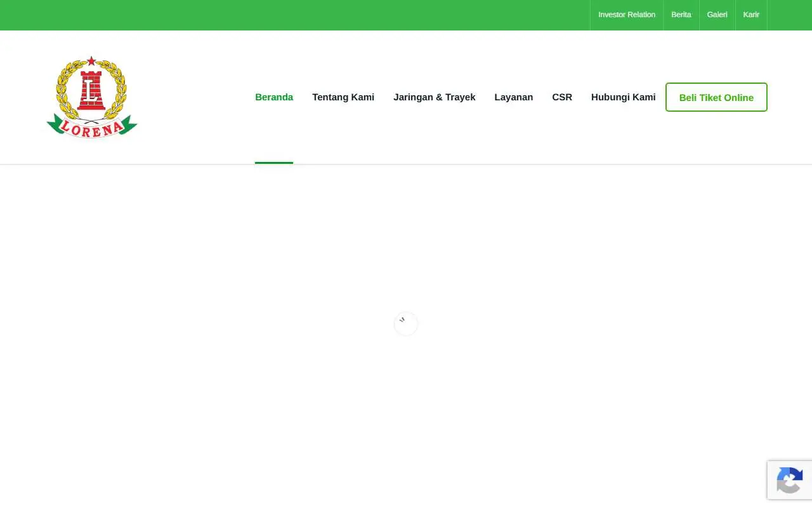The image size is (812, 508).
Task: Visit the Karir careers page
Action: pos(751,15)
